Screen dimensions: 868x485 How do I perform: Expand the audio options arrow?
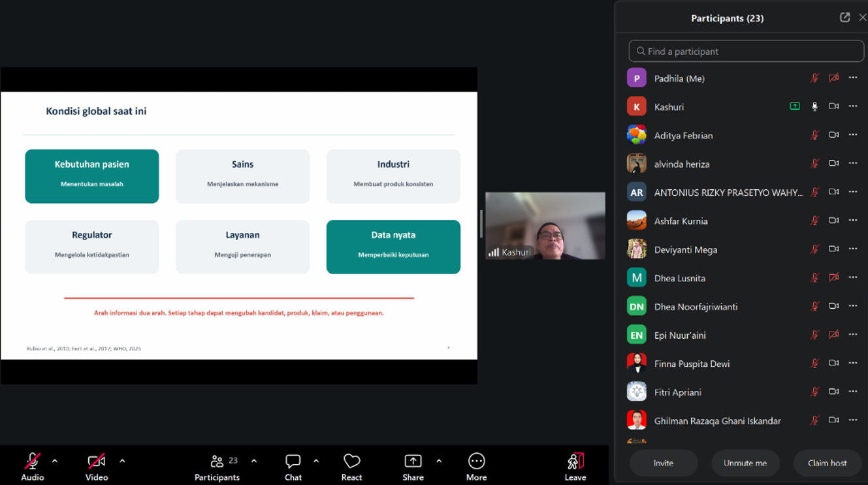pos(55,461)
